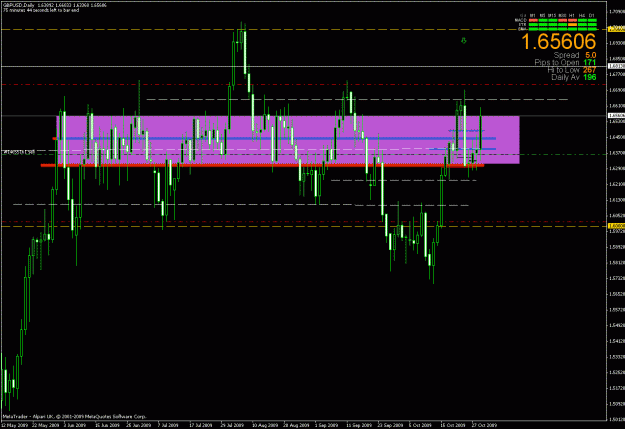Click the large 1.65606 price readout
This screenshot has height=429, width=625.
click(x=558, y=41)
